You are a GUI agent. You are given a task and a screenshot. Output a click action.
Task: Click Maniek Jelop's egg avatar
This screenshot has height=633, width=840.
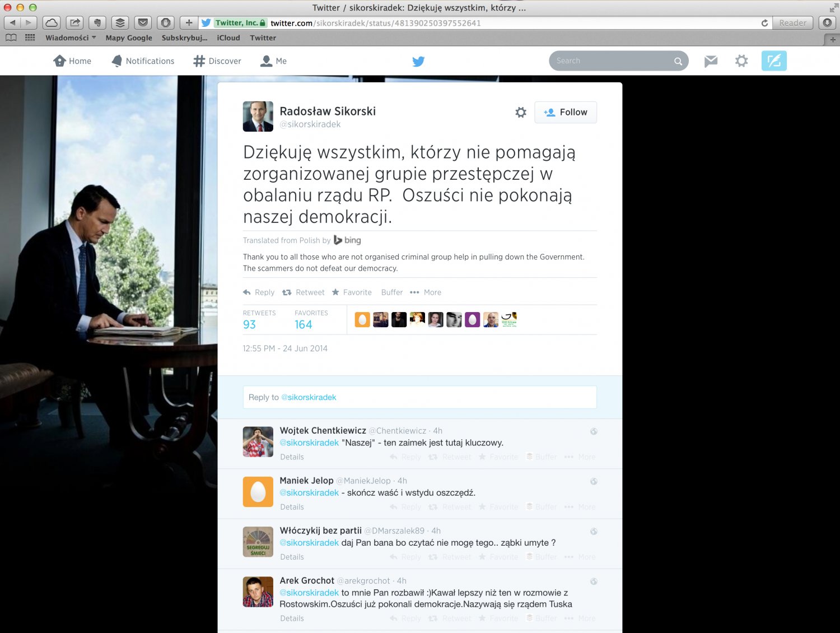click(258, 492)
